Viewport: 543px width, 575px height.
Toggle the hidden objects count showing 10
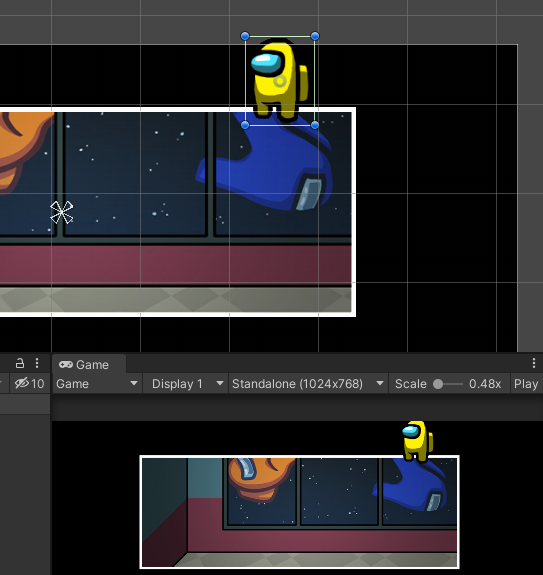tap(30, 384)
